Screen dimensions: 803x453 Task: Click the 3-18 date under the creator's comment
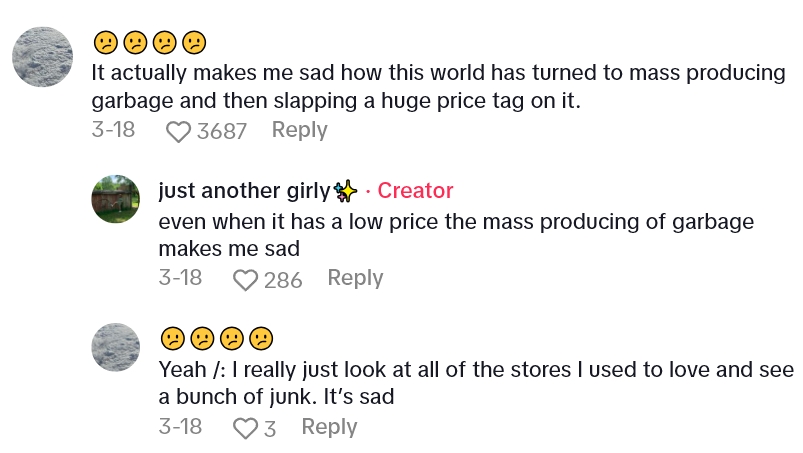coord(180,278)
